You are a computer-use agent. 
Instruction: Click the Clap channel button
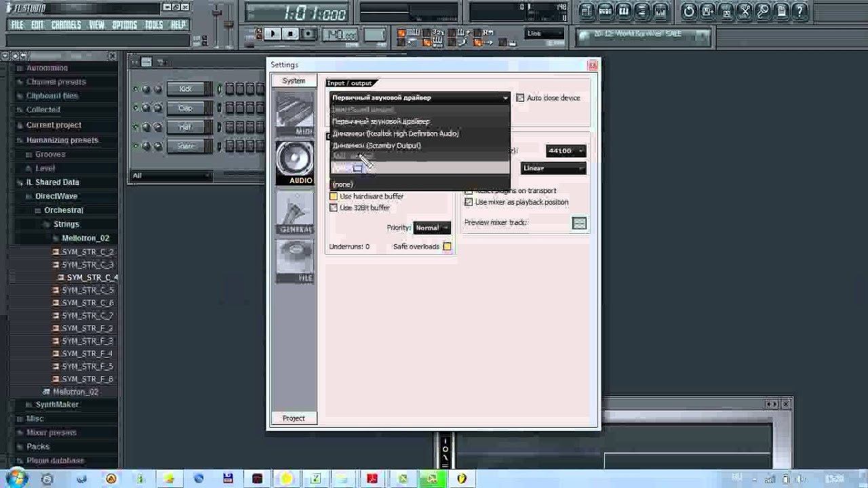click(x=186, y=108)
